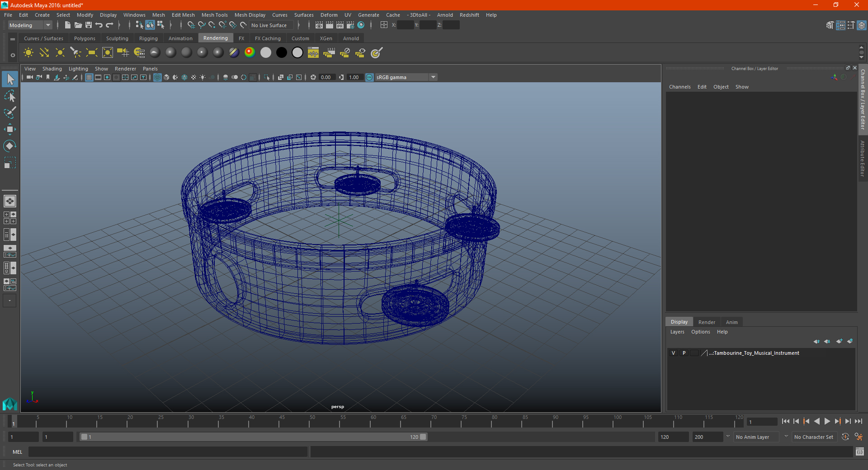Open the shelf tab list menu button

click(13, 39)
